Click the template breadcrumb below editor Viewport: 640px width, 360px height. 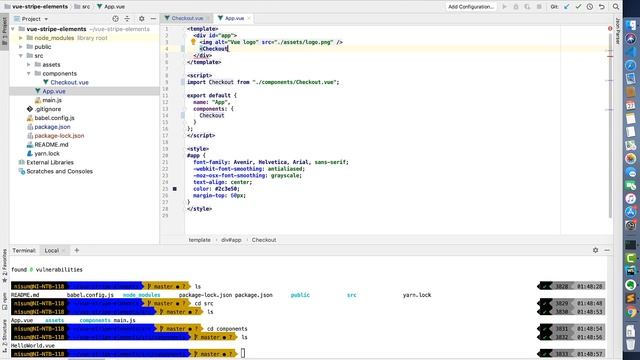point(200,240)
